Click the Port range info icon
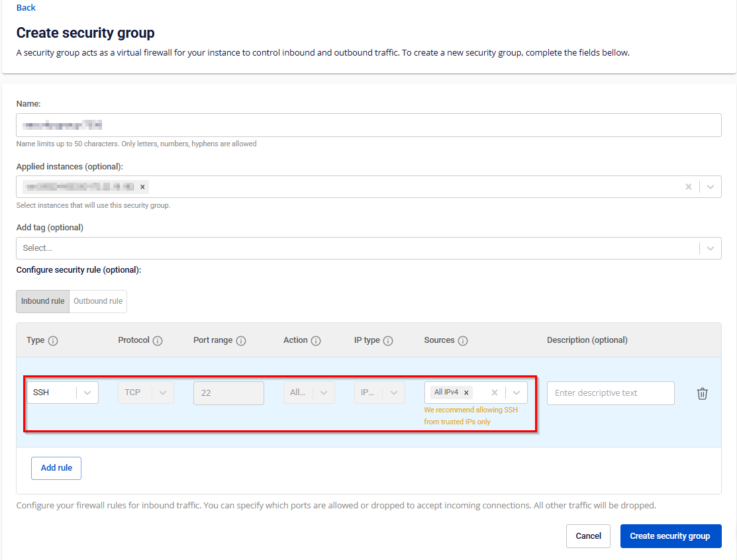 pyautogui.click(x=241, y=341)
